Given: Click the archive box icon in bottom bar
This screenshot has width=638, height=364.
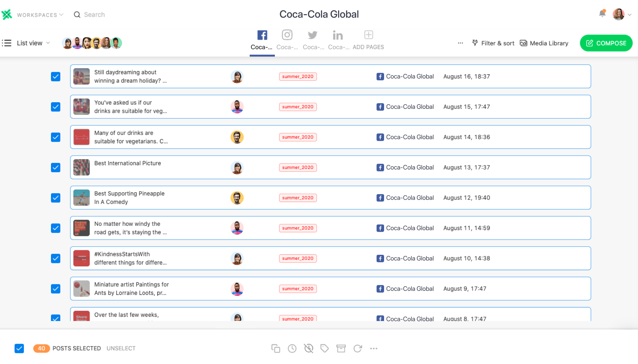Looking at the screenshot, I should tap(341, 349).
